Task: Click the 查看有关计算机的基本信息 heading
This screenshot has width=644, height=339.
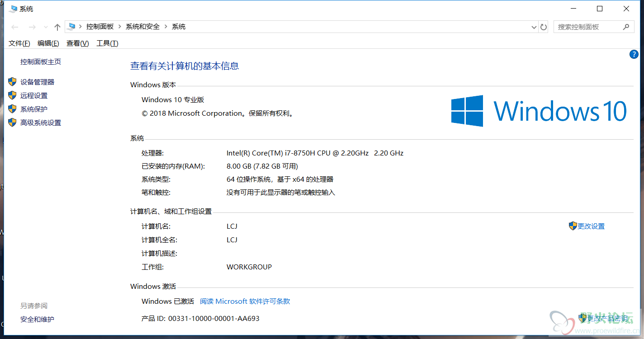Action: (x=185, y=66)
